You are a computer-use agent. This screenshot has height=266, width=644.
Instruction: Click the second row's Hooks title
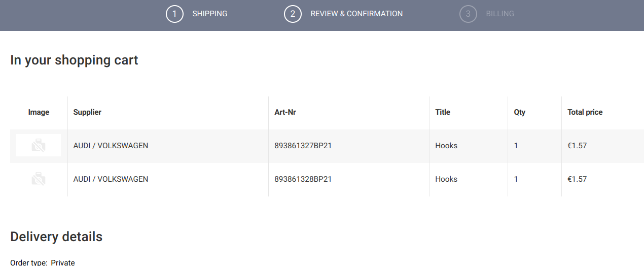[446, 179]
